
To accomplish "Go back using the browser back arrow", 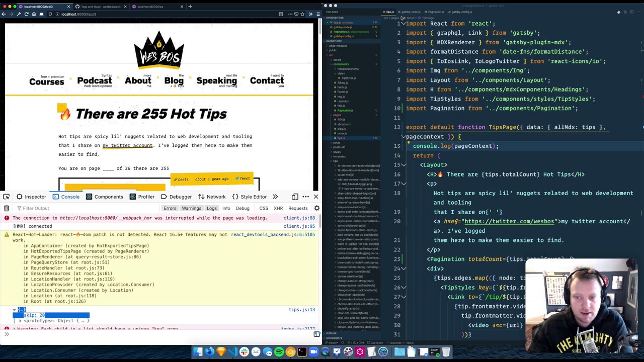I will tap(4, 14).
